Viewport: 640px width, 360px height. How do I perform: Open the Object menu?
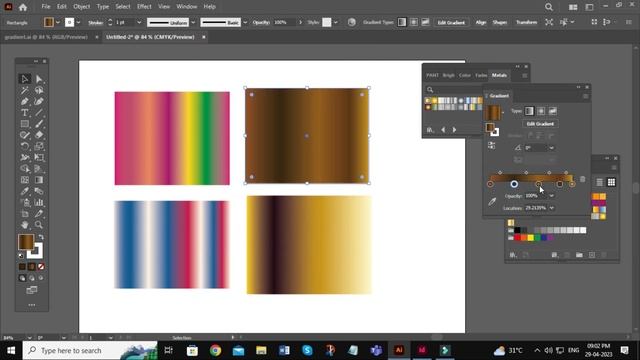[x=82, y=7]
